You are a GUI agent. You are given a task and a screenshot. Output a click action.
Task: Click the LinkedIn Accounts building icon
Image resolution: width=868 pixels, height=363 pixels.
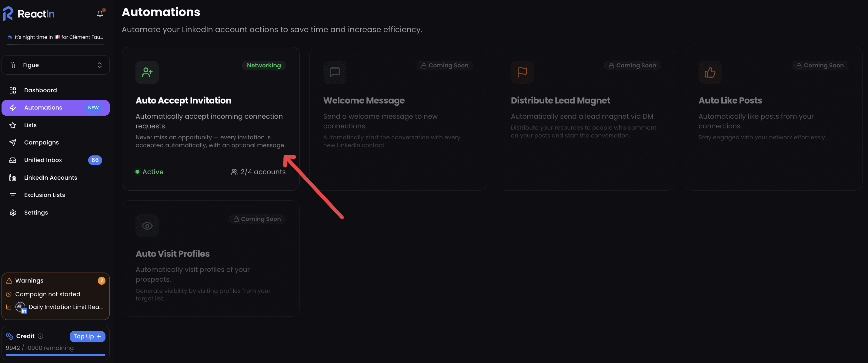13,178
